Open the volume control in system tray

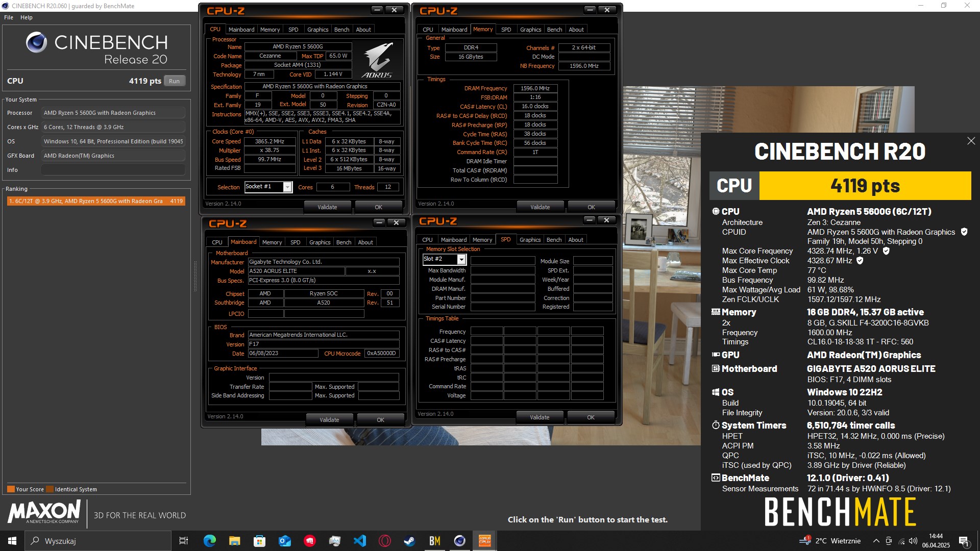point(913,541)
